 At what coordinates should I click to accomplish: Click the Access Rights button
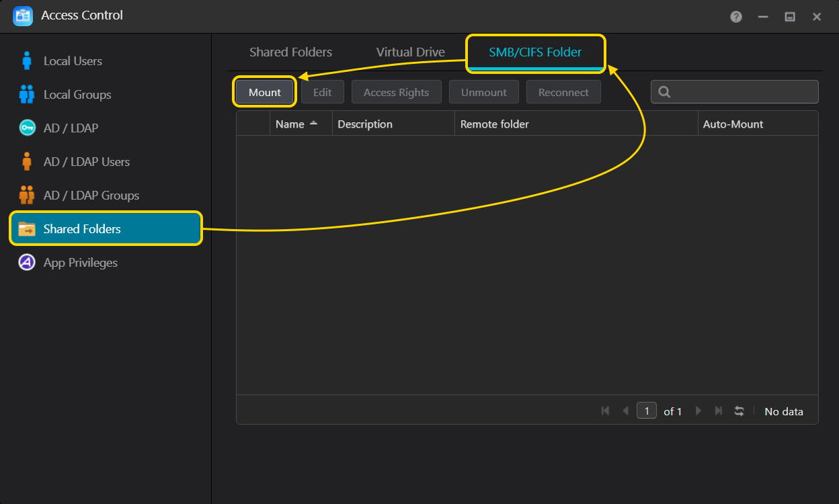tap(396, 93)
